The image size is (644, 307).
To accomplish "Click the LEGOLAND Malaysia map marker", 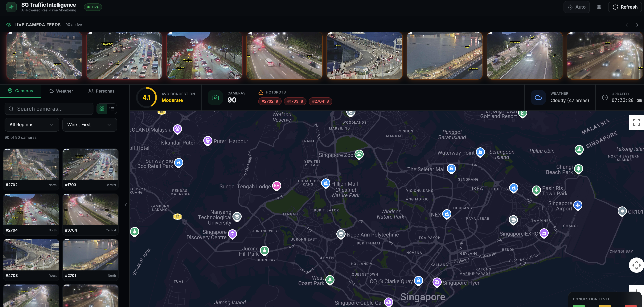I will point(178,129).
